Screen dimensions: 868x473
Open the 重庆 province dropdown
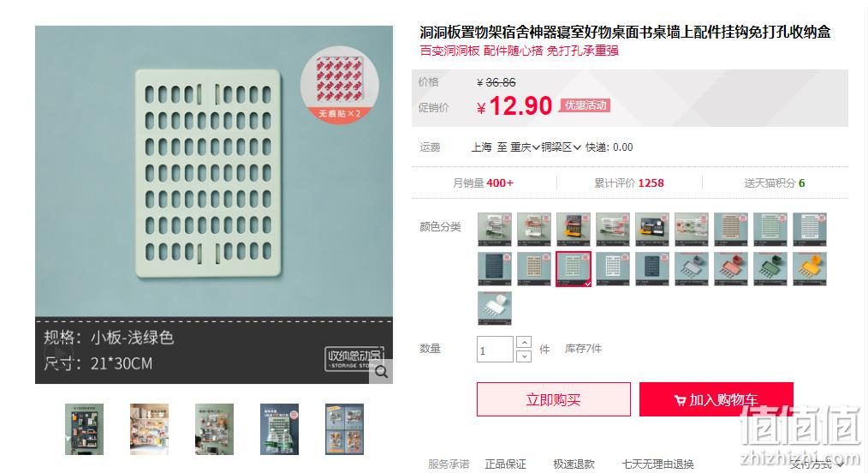525,147
